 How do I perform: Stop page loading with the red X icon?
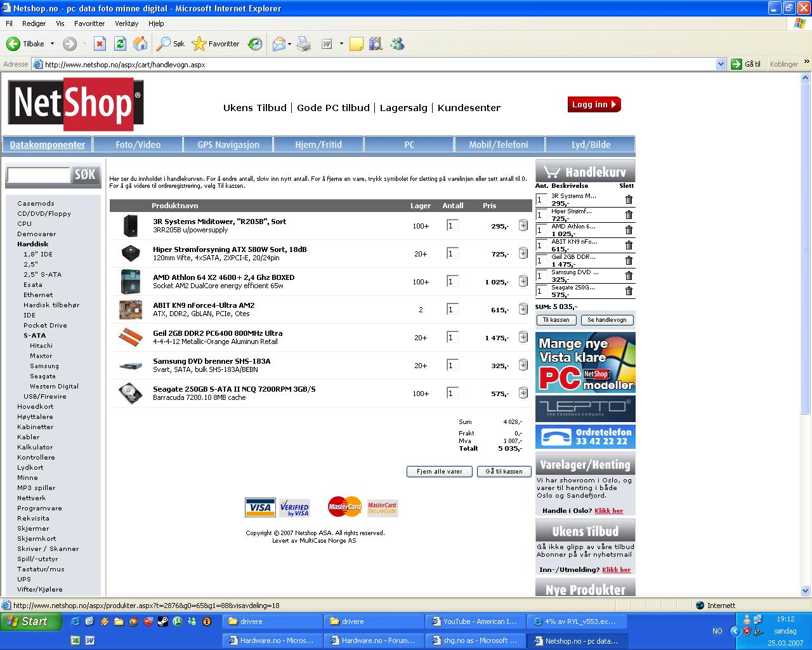[100, 44]
